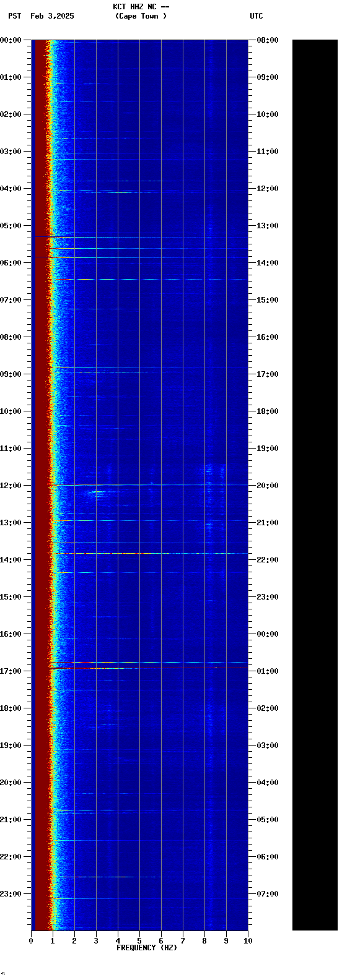This screenshot has width=342, height=980.
Task: Click the 12:00 PST time label
Action: point(11,486)
